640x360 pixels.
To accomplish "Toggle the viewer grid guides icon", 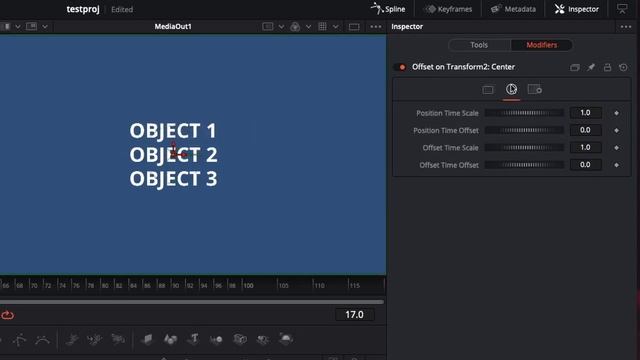I will [322, 27].
